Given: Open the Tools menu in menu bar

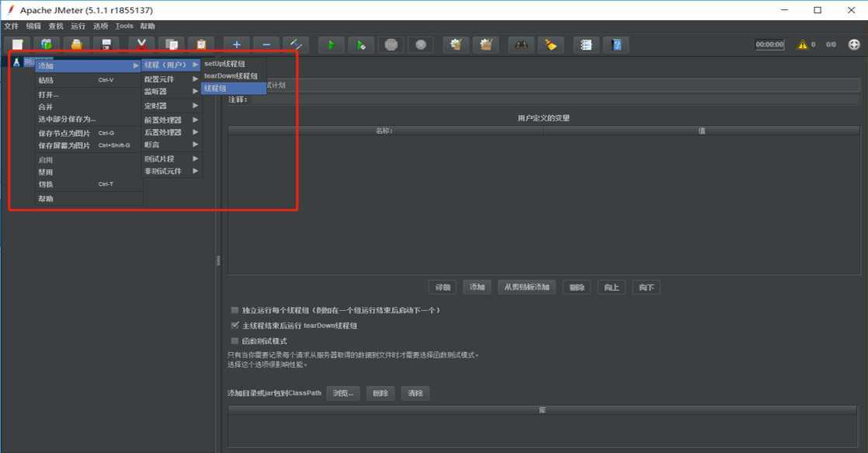Looking at the screenshot, I should 124,26.
